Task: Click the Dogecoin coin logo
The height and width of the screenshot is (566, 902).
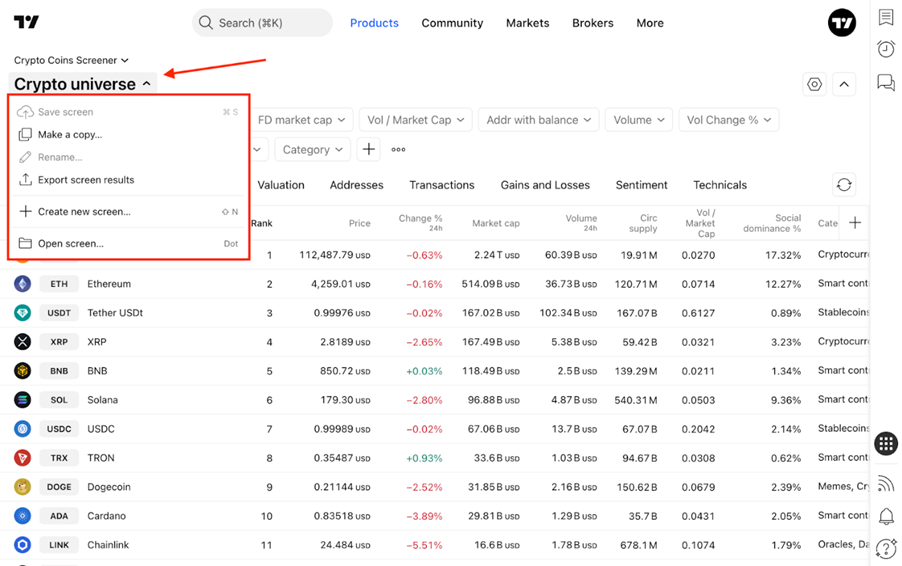Action: pyautogui.click(x=22, y=487)
